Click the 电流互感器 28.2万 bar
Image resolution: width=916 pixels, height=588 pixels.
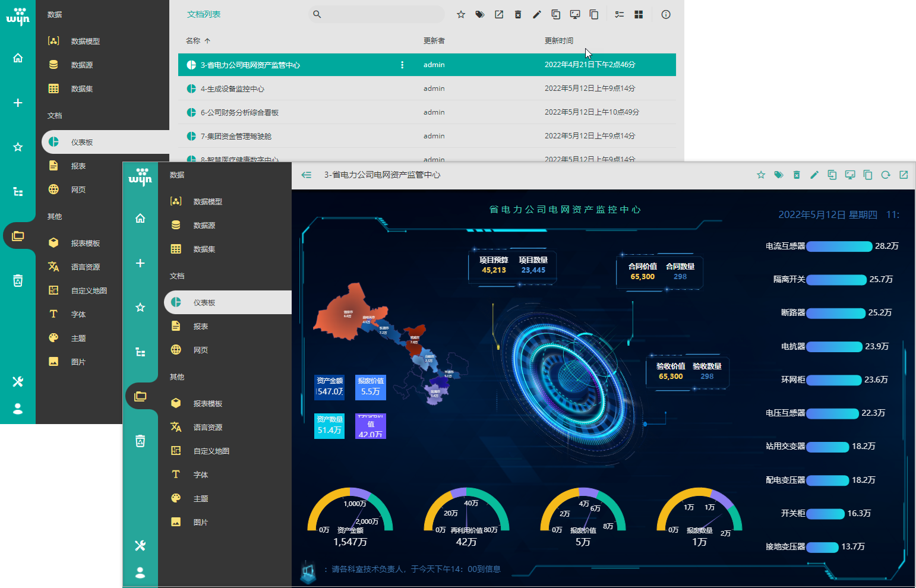coord(839,246)
